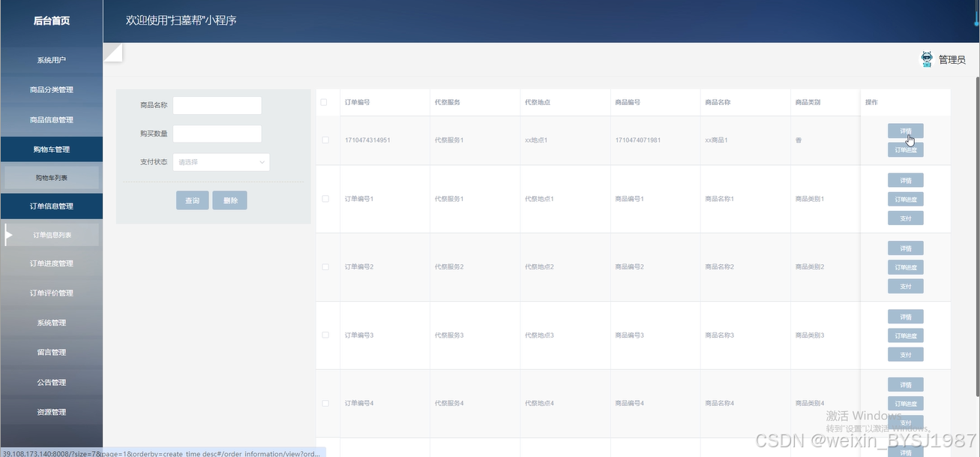Expand the 资源管理 sidebar menu
980x457 pixels.
point(52,412)
